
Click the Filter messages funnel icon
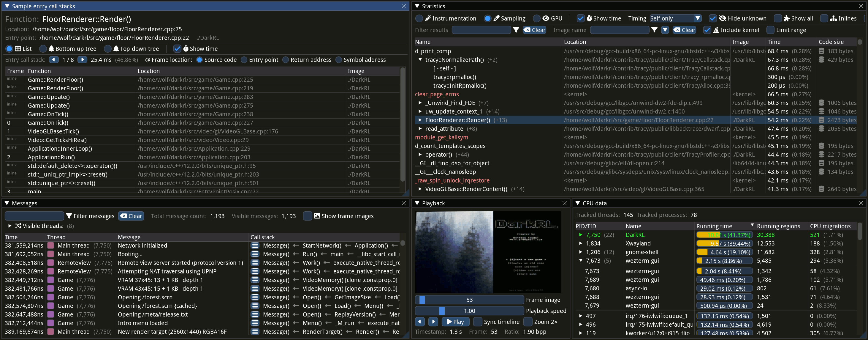click(x=70, y=216)
